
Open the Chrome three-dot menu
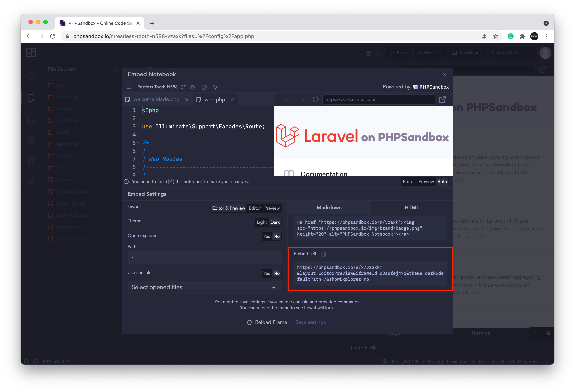tap(546, 36)
